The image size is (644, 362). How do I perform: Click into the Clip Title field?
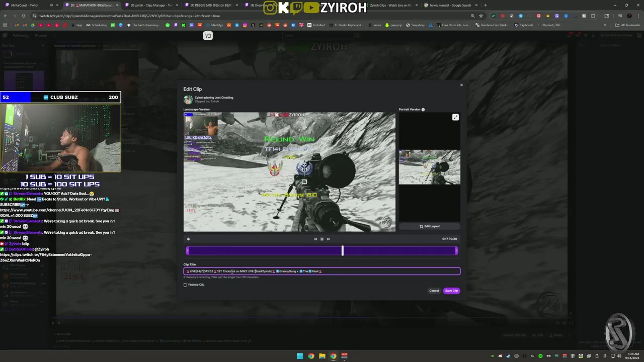(322, 271)
